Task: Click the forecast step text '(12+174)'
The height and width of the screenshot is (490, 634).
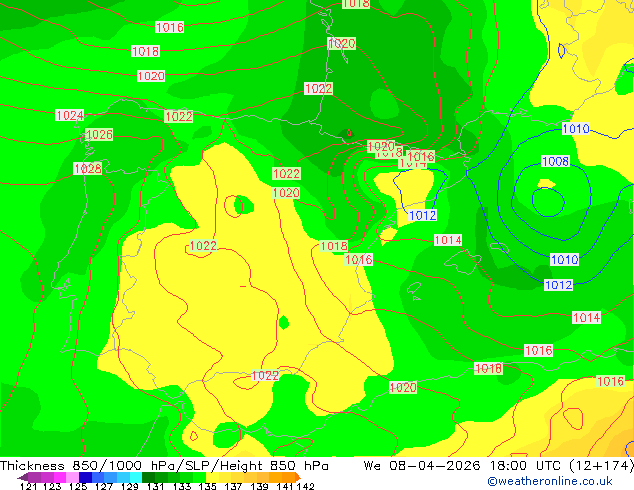Action: pos(602,466)
